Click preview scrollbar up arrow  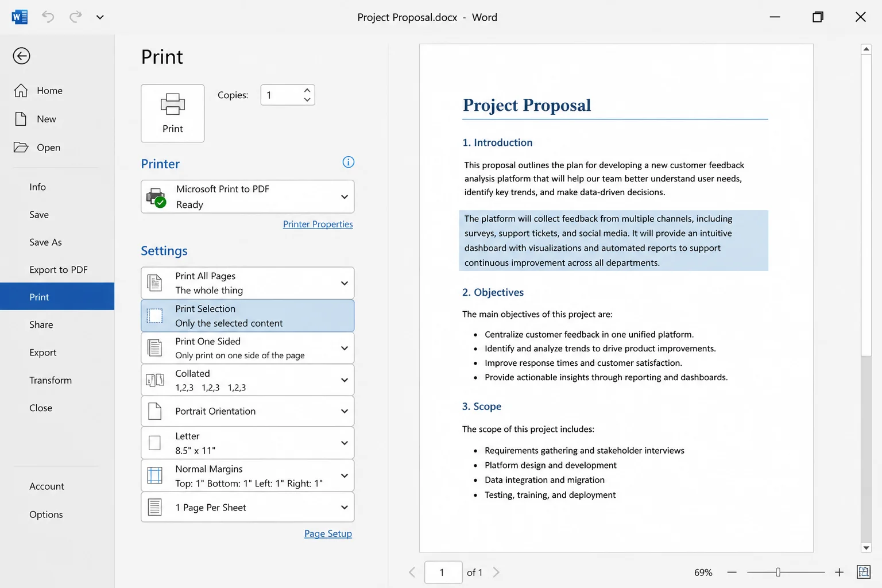coord(866,49)
